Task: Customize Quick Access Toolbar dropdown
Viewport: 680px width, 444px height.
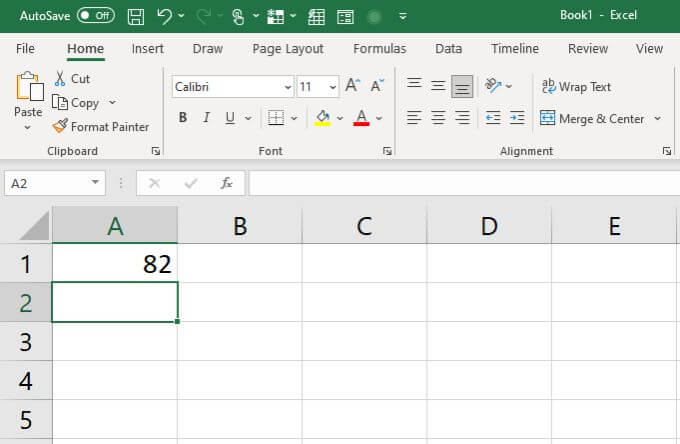Action: coord(402,16)
